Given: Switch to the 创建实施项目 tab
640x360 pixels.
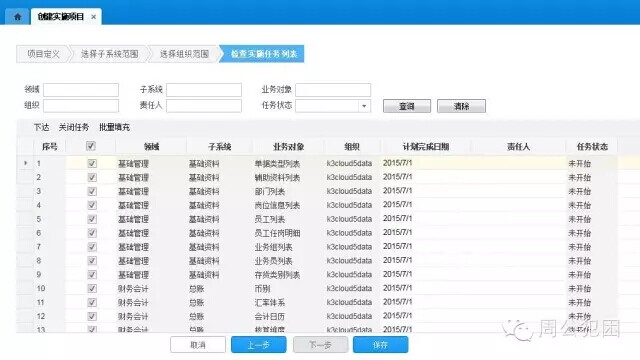Looking at the screenshot, I should tap(60, 17).
